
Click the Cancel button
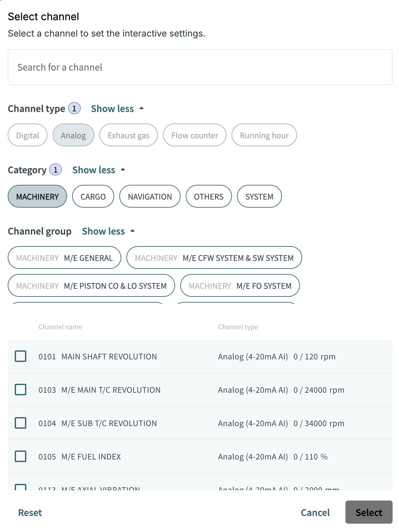point(315,512)
